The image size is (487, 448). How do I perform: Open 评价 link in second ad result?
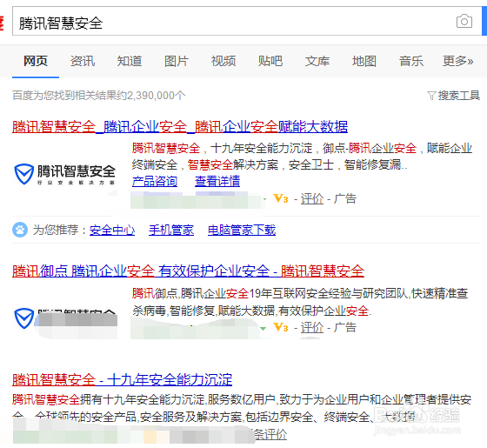(x=312, y=328)
